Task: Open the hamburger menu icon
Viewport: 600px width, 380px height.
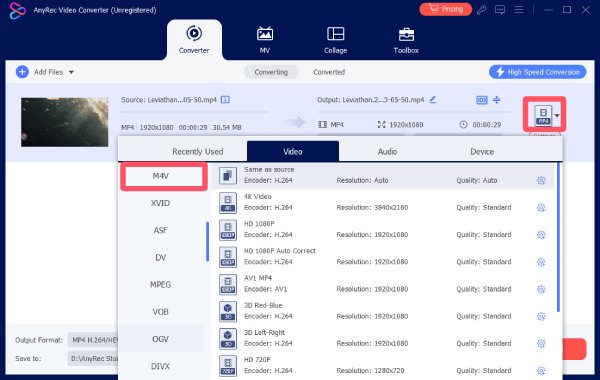Action: click(x=518, y=10)
